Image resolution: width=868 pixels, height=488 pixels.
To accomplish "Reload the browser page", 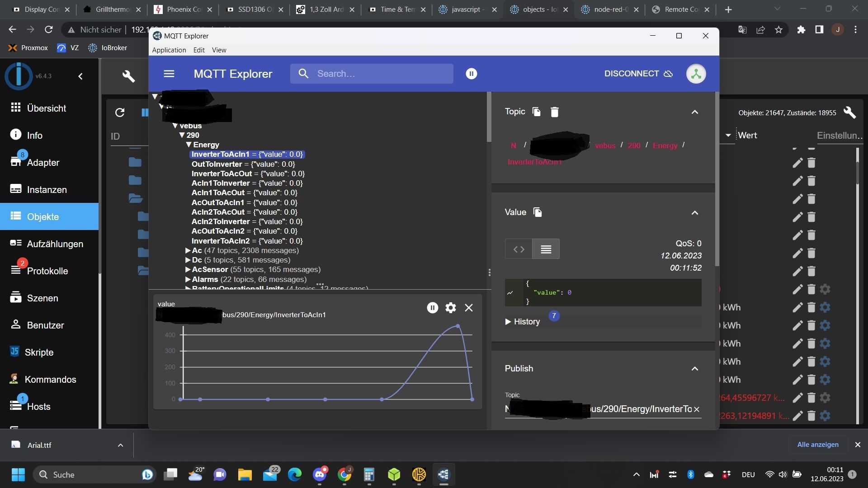I will pyautogui.click(x=49, y=30).
